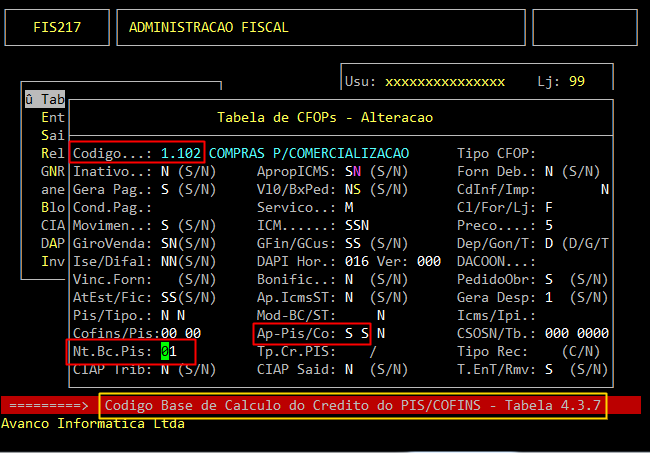Click the FIS217 program code box
Image resolution: width=650 pixels, height=453 pixels.
coord(56,28)
